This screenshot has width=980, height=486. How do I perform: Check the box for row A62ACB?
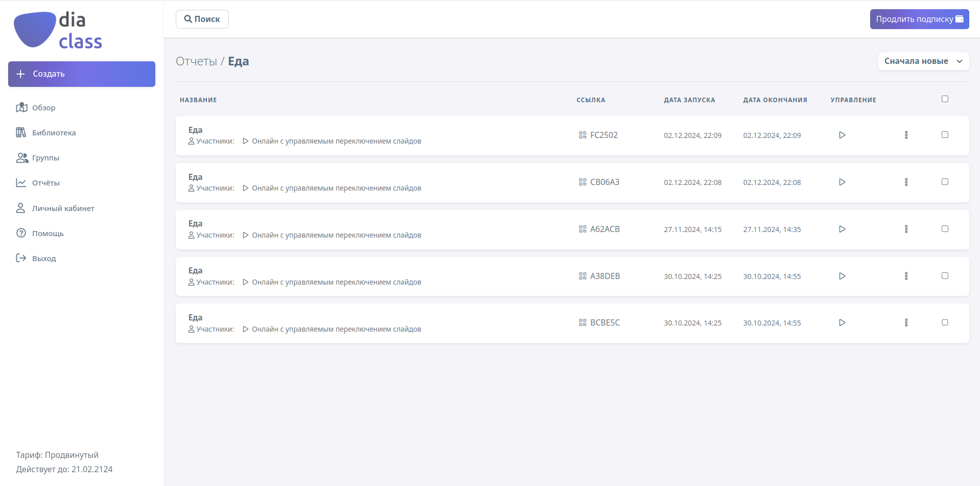click(945, 229)
